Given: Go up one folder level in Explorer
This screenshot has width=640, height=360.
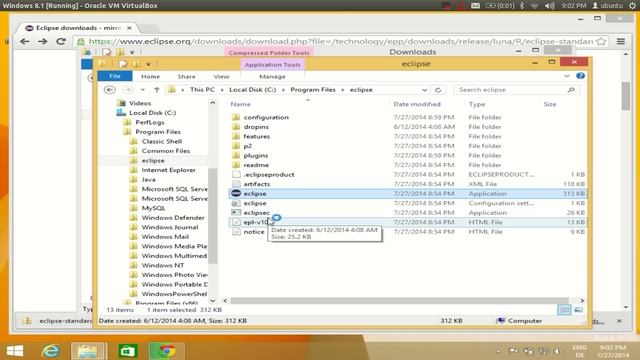Looking at the screenshot, I should (157, 90).
